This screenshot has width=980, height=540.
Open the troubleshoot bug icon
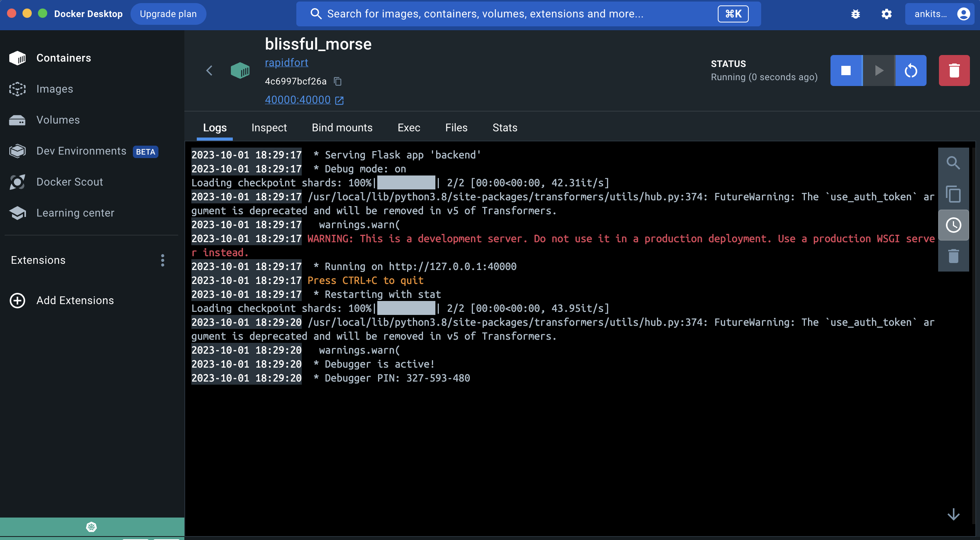tap(856, 14)
